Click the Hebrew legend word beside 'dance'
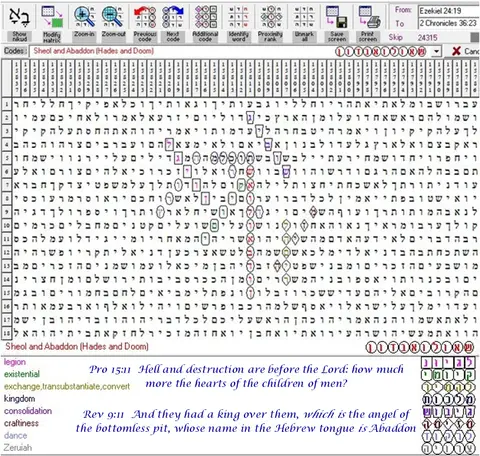The height and width of the screenshot is (456, 480). tap(448, 436)
